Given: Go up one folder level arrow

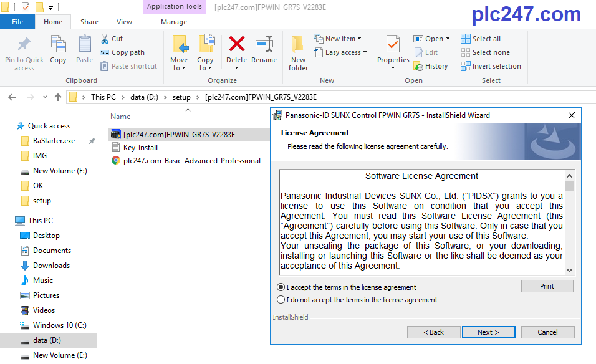Looking at the screenshot, I should click(58, 97).
